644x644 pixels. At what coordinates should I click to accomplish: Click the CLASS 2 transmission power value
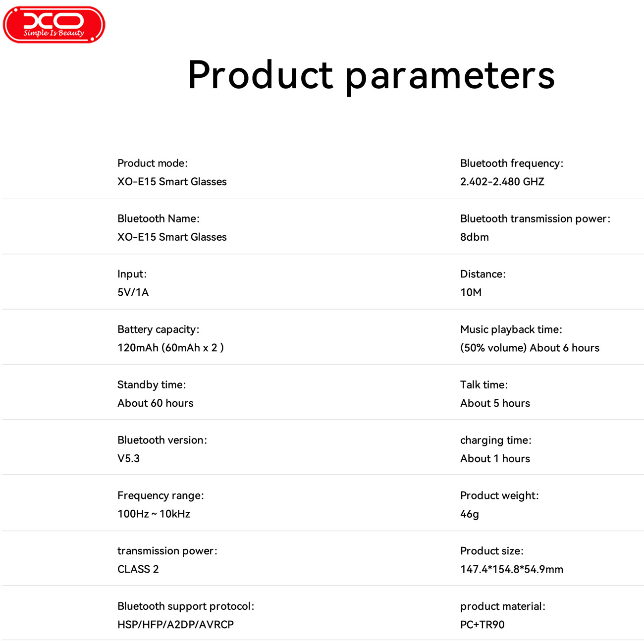[x=138, y=569]
